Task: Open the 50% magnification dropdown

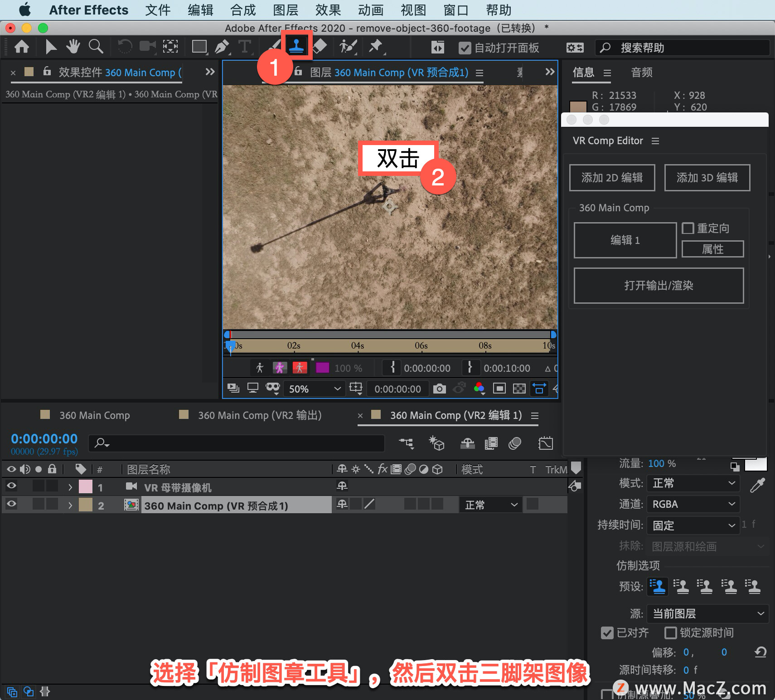Action: (x=315, y=389)
